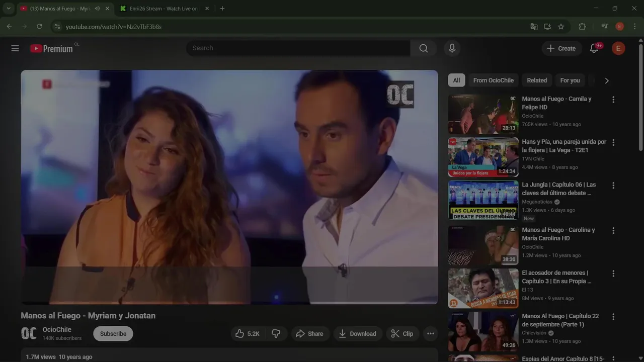
Task: Click the install app icon in address bar
Action: [547, 27]
